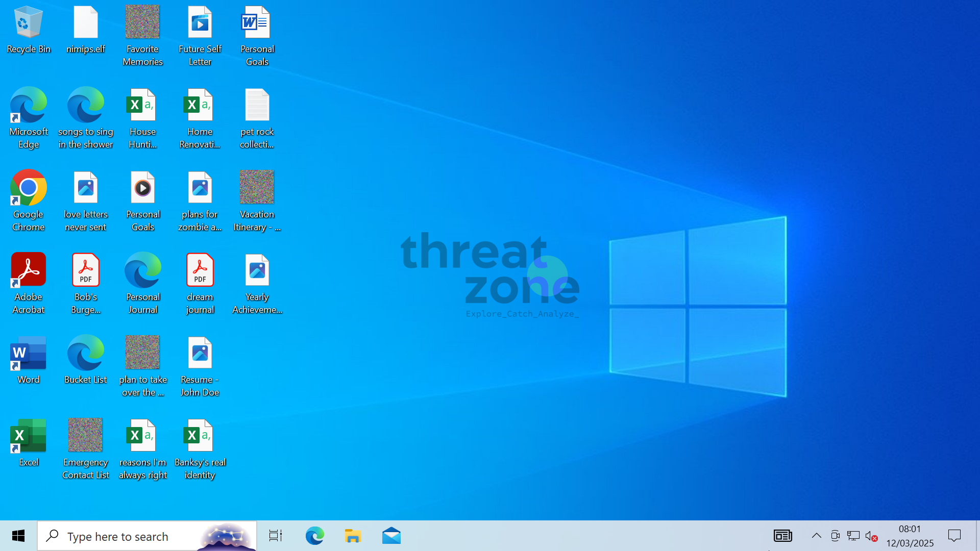Select songs to sing in the shower file

point(86,119)
